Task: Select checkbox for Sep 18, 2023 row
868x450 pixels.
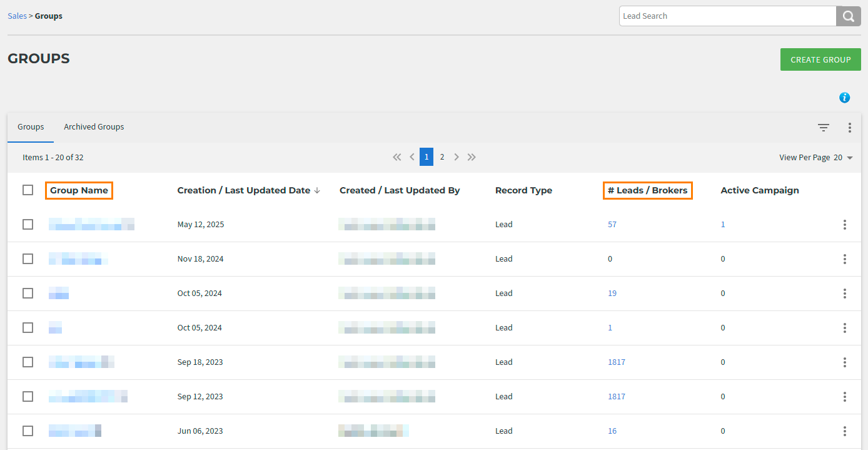Action: coord(28,362)
